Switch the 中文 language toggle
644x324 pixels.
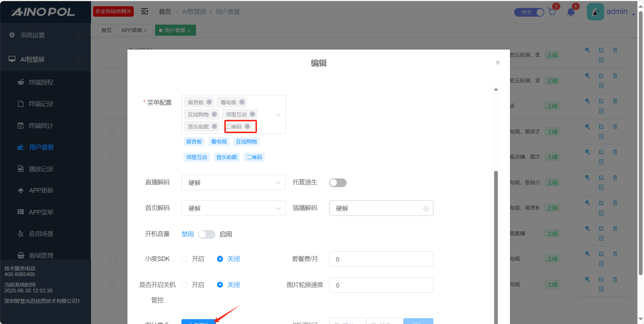[529, 12]
